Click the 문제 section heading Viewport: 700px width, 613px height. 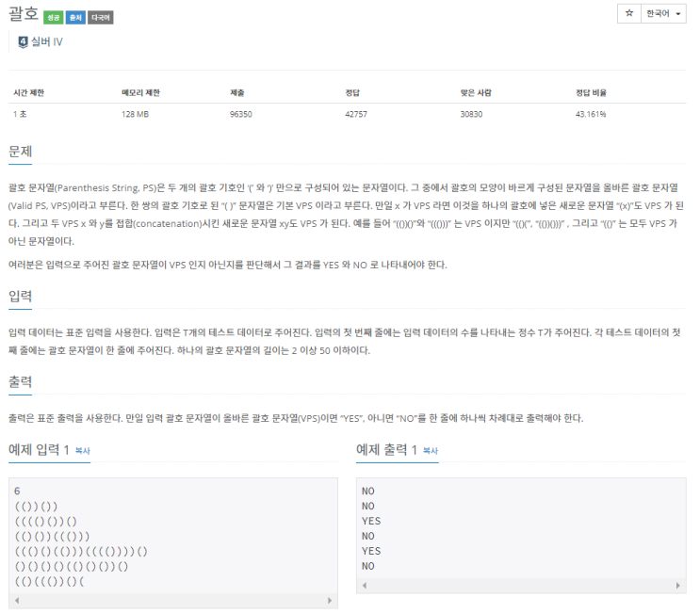point(20,152)
